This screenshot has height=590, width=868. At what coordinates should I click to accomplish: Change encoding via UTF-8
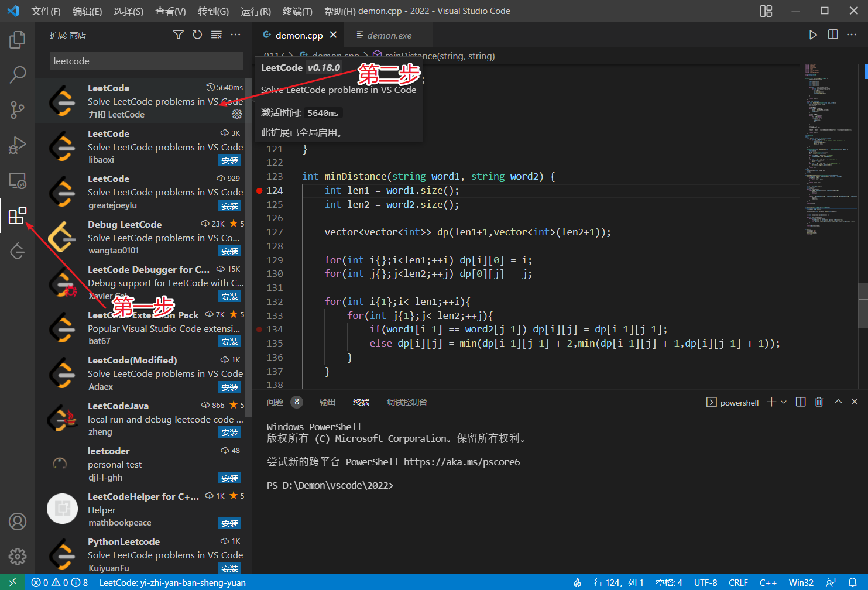coord(705,582)
